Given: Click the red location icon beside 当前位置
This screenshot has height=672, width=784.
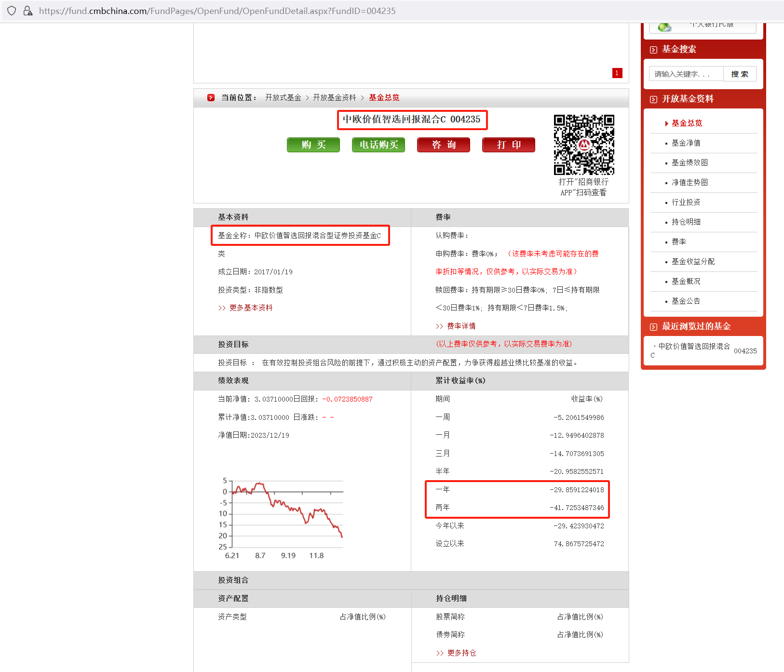Looking at the screenshot, I should (211, 97).
